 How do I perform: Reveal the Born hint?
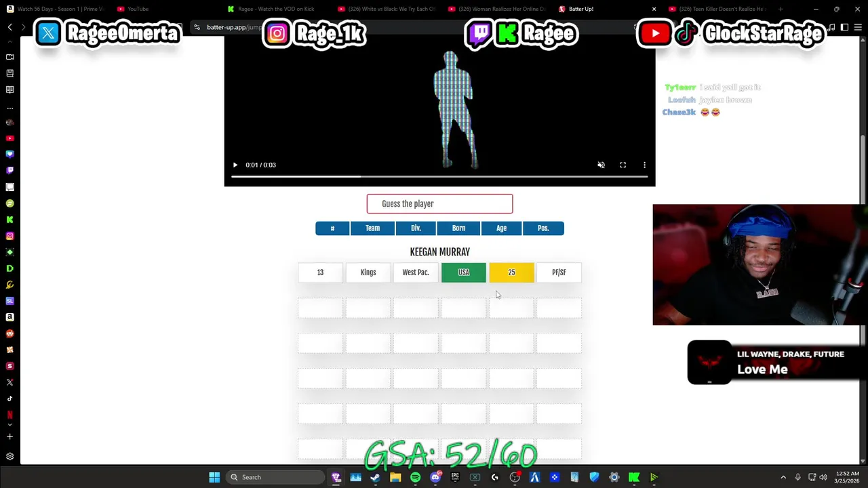[458, 228]
